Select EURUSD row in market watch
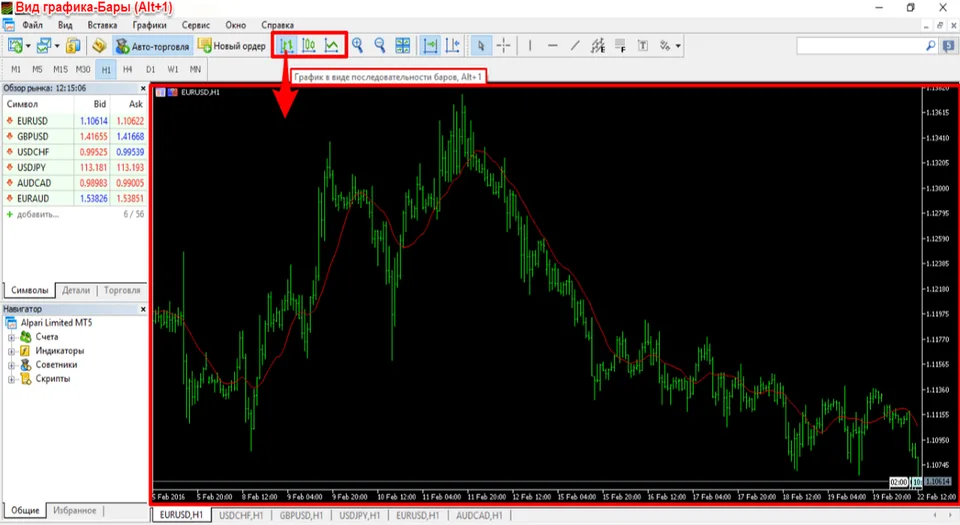Screen dimensions: 960x525 [75, 121]
